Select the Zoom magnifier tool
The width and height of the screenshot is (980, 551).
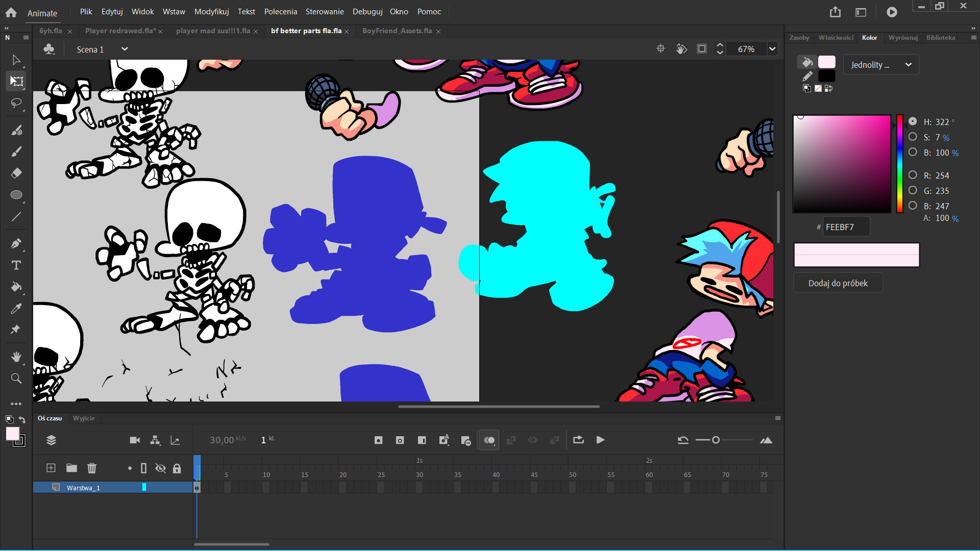click(x=16, y=378)
